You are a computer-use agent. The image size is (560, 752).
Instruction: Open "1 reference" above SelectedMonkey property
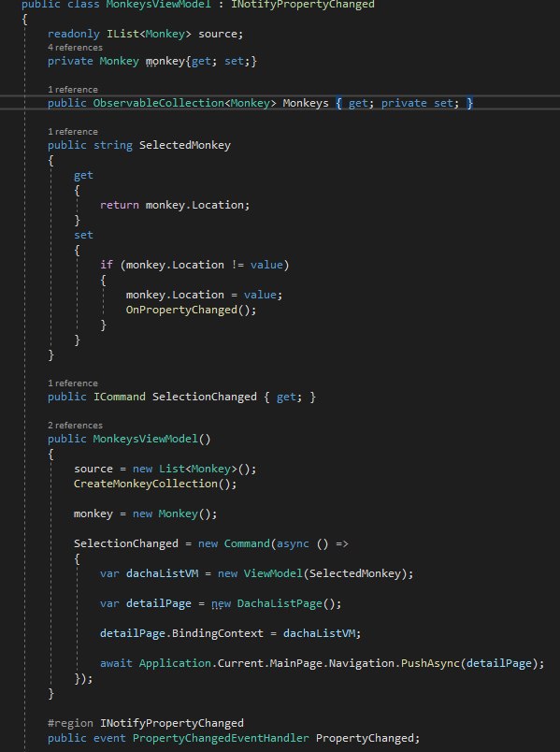pos(72,132)
